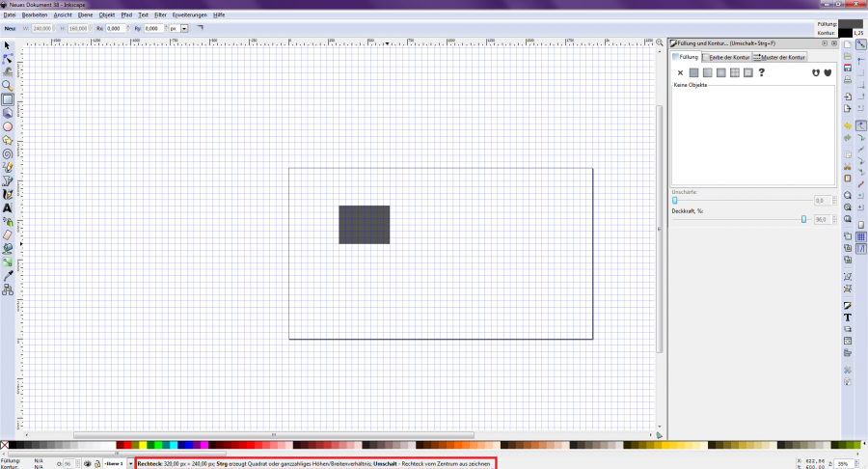The image size is (868, 469).
Task: Toggle the layer lock icon
Action: point(97,464)
